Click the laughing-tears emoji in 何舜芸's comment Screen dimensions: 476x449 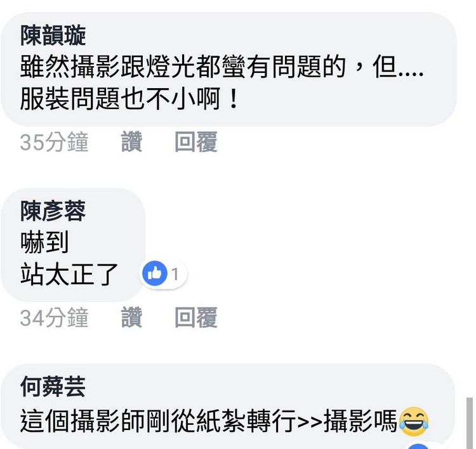[x=414, y=422]
